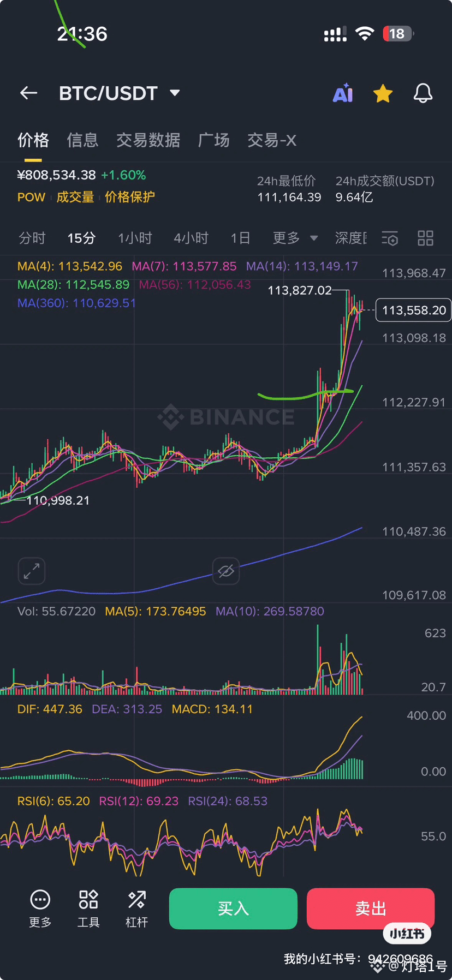
Task: Open the AI assistant icon
Action: click(x=343, y=93)
